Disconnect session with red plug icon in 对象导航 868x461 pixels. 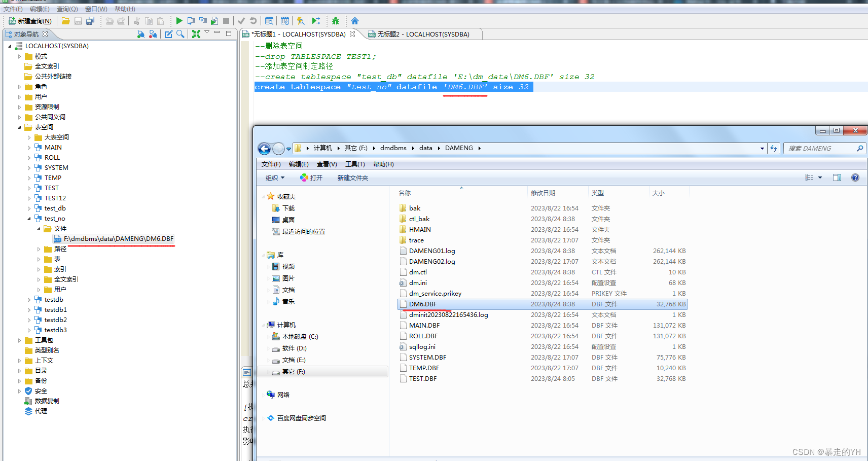coord(153,34)
